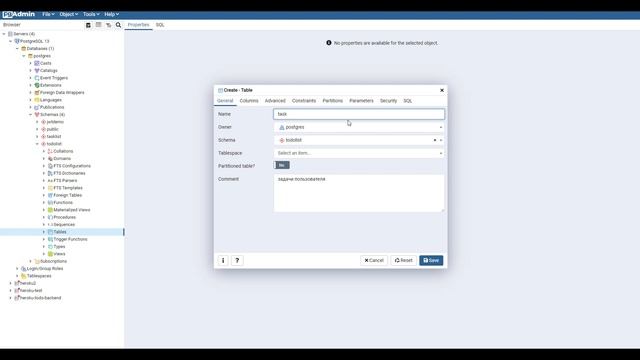The height and width of the screenshot is (360, 640).
Task: Select the Types tree item
Action: click(x=59, y=247)
